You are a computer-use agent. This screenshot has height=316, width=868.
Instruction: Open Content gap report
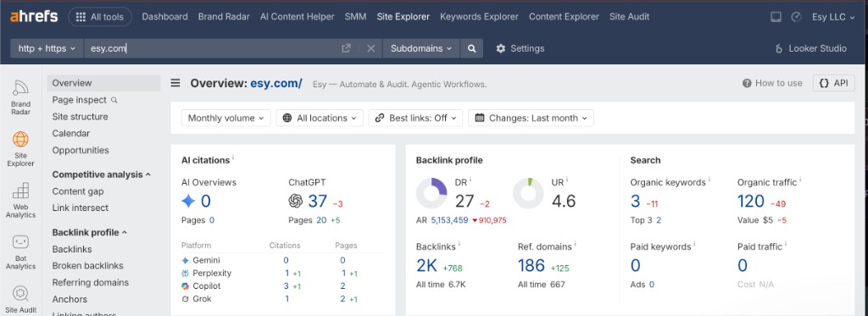coord(77,191)
